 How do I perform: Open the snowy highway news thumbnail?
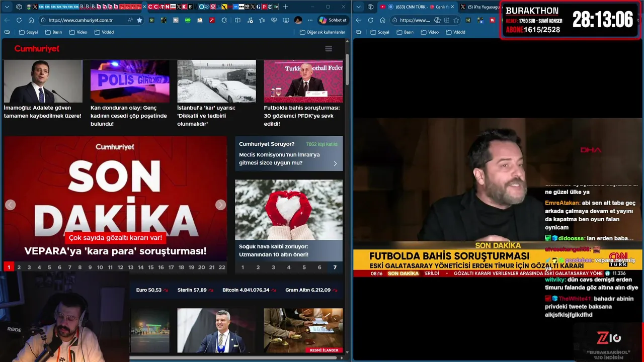pyautogui.click(x=216, y=81)
